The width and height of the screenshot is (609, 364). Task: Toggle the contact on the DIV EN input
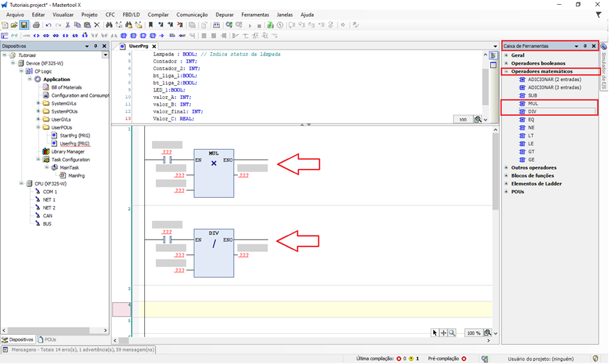[166, 240]
